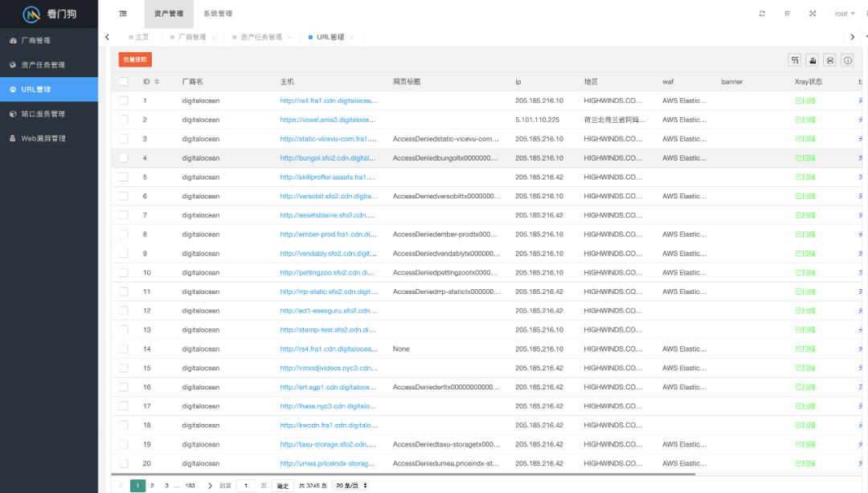This screenshot has width=868, height=493.
Task: Check the row with ID 4
Action: pyautogui.click(x=124, y=158)
